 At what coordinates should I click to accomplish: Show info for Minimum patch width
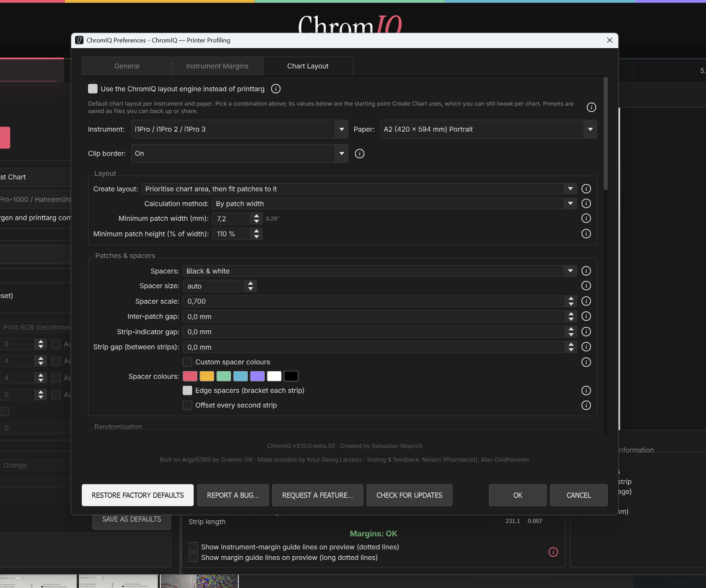(586, 218)
